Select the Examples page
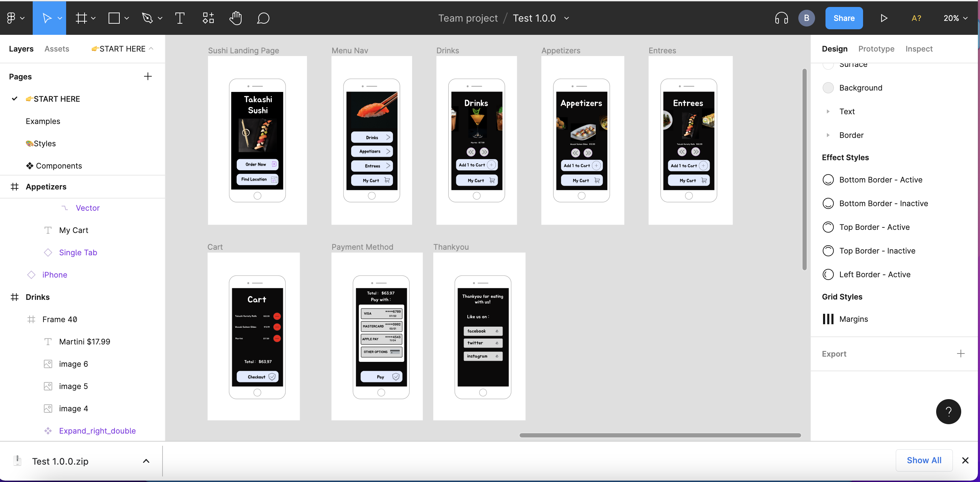 pos(43,121)
